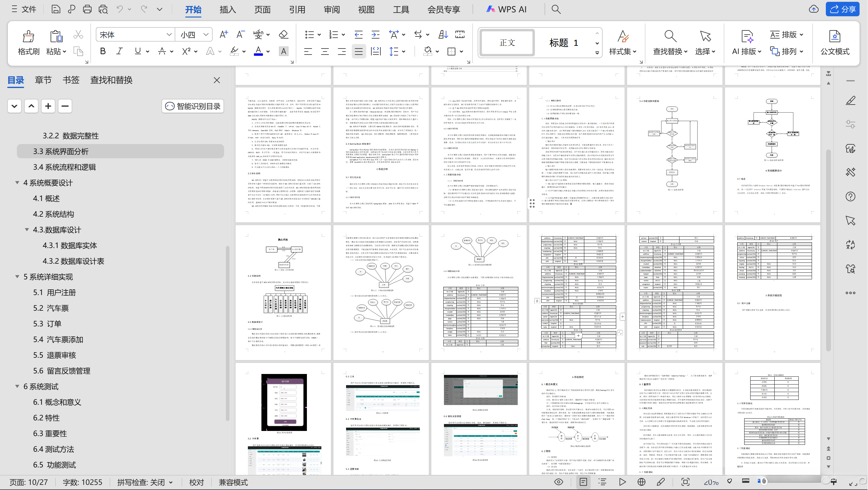
Task: Open the Find and Replace magnifier tool
Action: coord(670,36)
